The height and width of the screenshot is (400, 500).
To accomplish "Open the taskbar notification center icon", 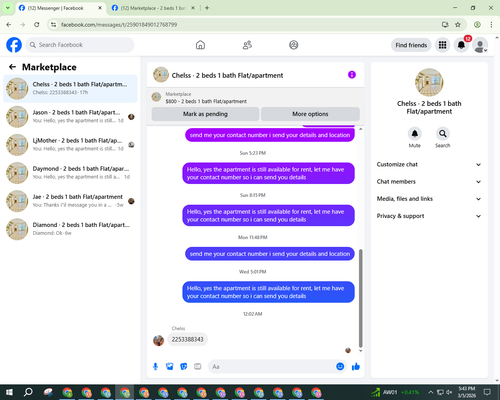I will pyautogui.click(x=487, y=392).
